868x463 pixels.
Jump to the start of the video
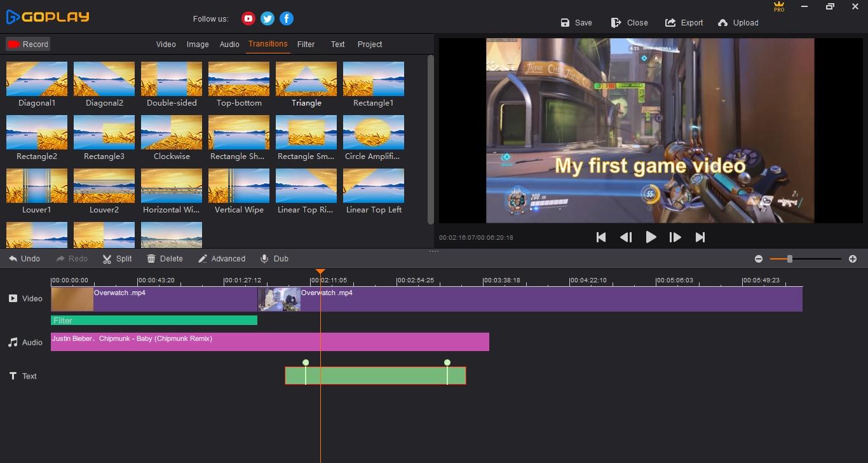(600, 237)
